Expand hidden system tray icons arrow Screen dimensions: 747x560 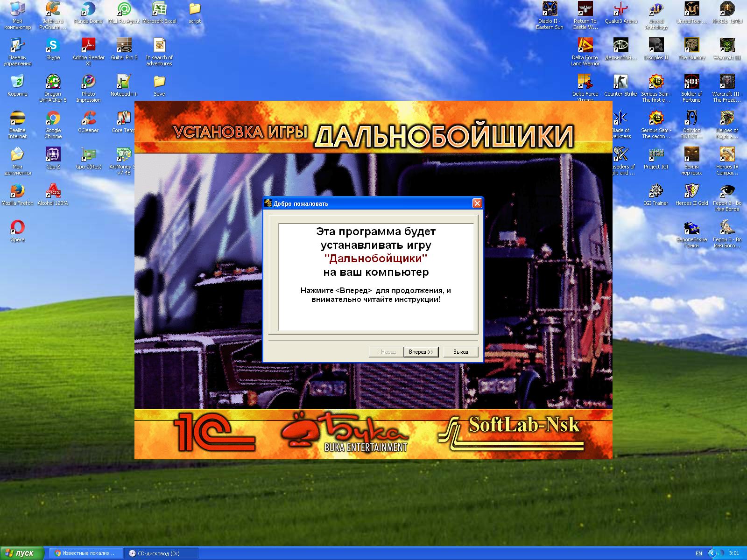click(712, 553)
